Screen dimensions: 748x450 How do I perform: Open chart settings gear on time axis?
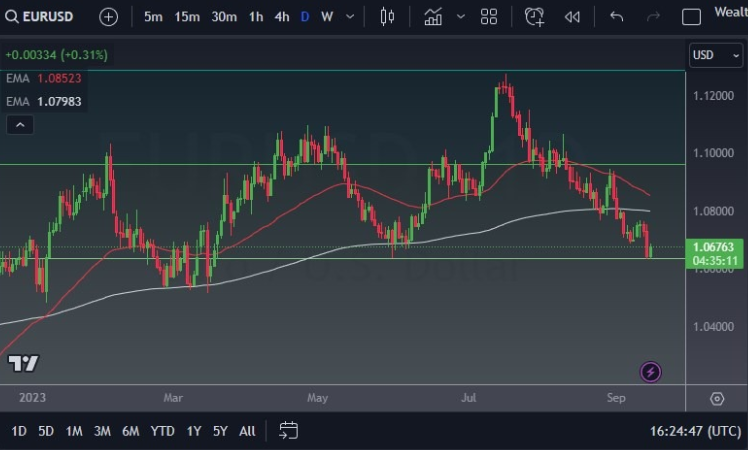coord(717,398)
